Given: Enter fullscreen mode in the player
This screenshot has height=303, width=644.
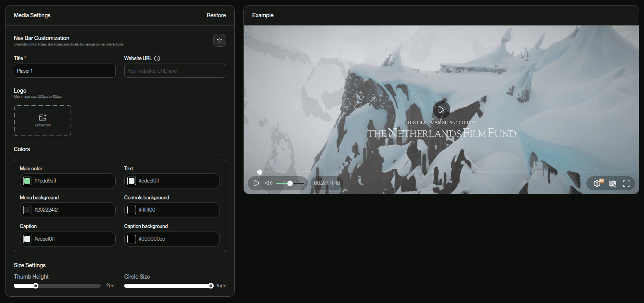Looking at the screenshot, I should tap(626, 183).
